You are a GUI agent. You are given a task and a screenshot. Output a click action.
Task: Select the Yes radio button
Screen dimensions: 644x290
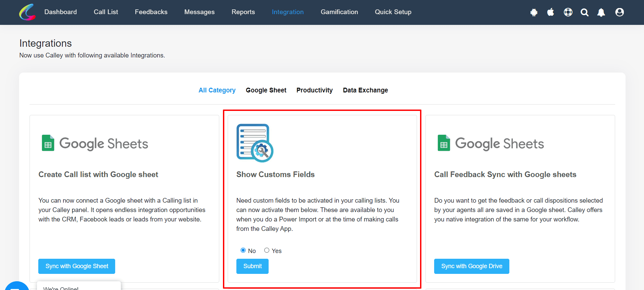pyautogui.click(x=267, y=250)
